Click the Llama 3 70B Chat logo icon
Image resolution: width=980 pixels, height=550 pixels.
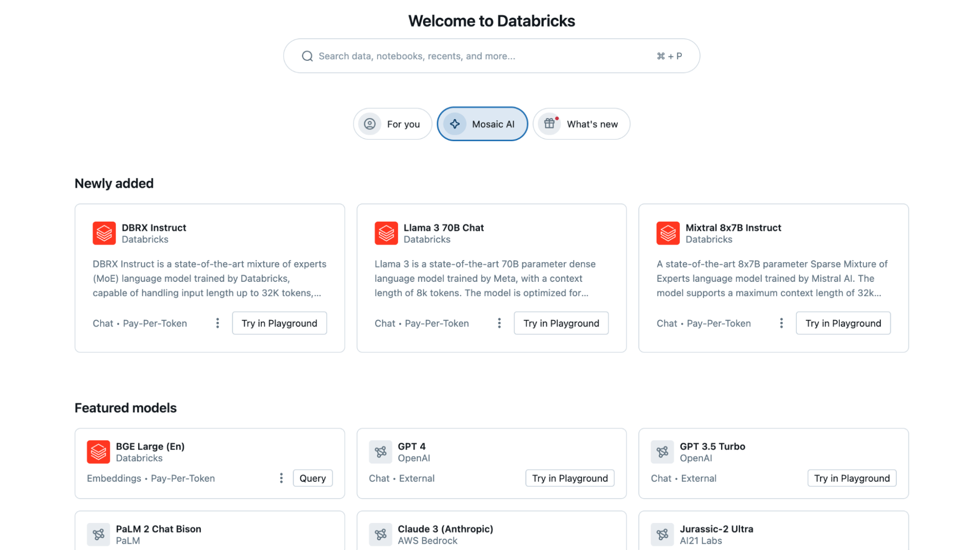pos(386,233)
